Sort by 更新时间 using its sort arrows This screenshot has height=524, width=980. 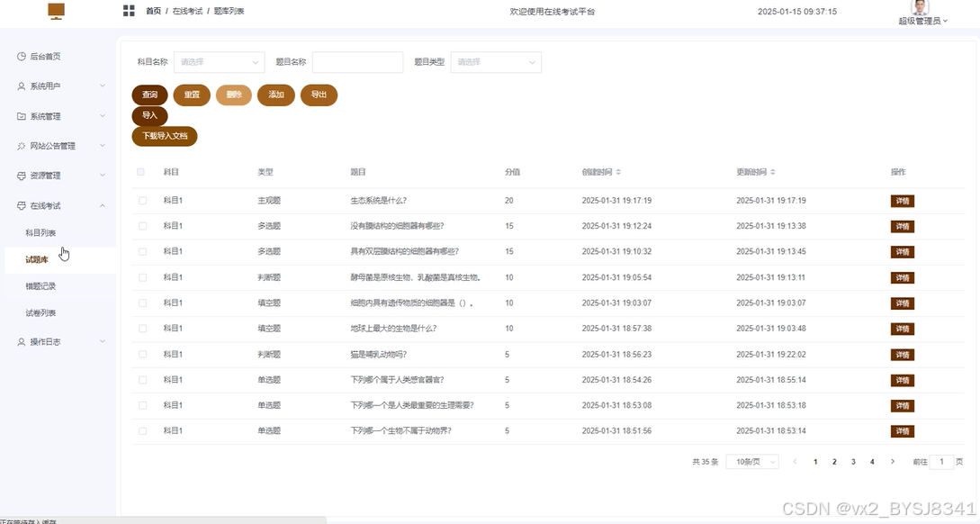(773, 172)
